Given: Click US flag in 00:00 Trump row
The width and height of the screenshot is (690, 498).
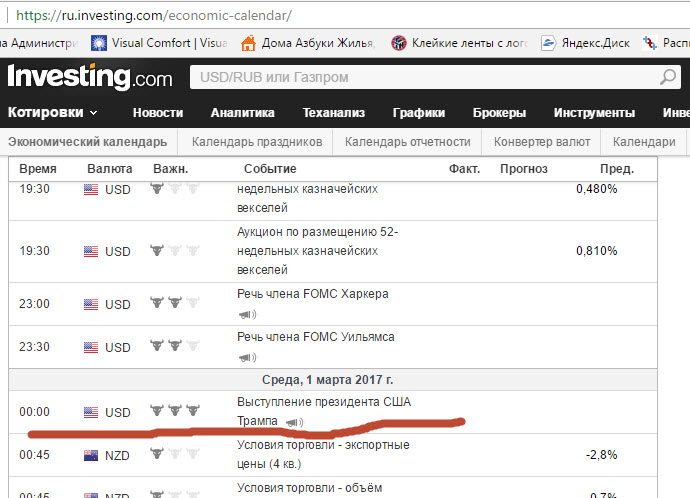Looking at the screenshot, I should 91,412.
